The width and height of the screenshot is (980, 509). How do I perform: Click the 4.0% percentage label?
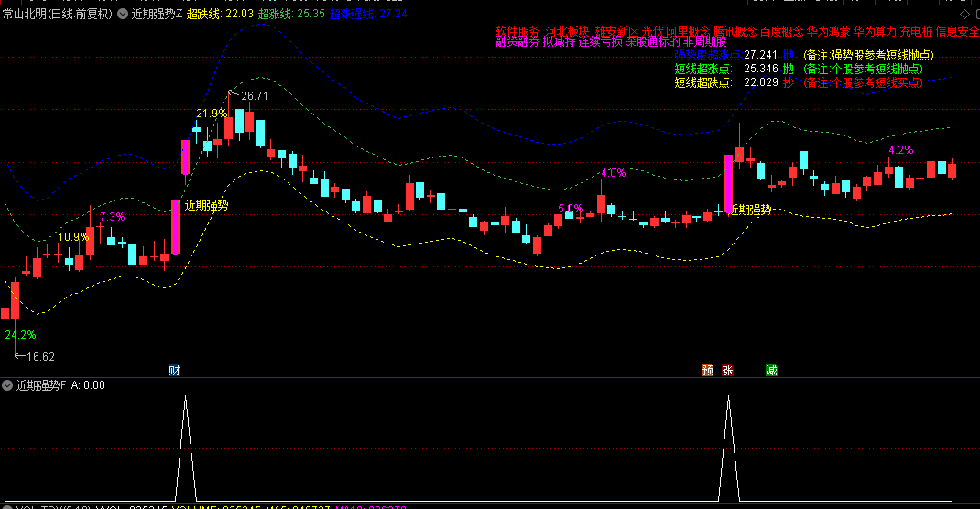613,173
